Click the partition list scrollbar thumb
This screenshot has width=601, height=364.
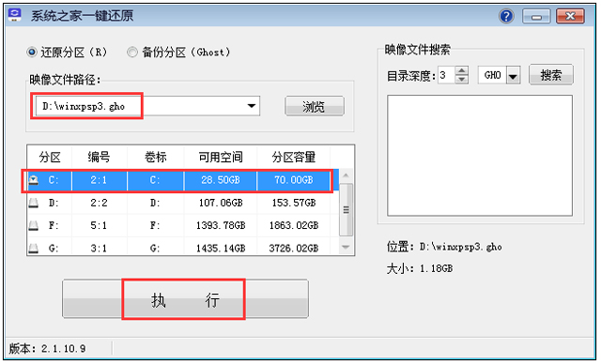point(346,209)
